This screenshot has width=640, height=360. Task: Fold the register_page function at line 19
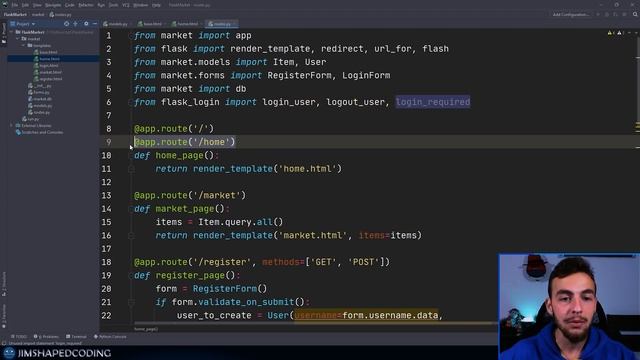click(x=131, y=276)
